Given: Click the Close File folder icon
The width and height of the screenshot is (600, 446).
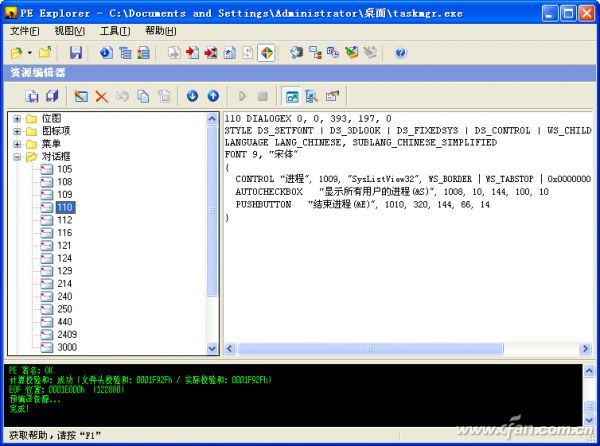Looking at the screenshot, I should pyautogui.click(x=45, y=52).
